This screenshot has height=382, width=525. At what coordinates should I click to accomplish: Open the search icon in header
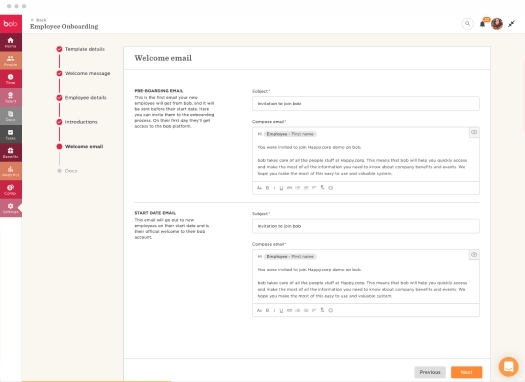coord(467,24)
